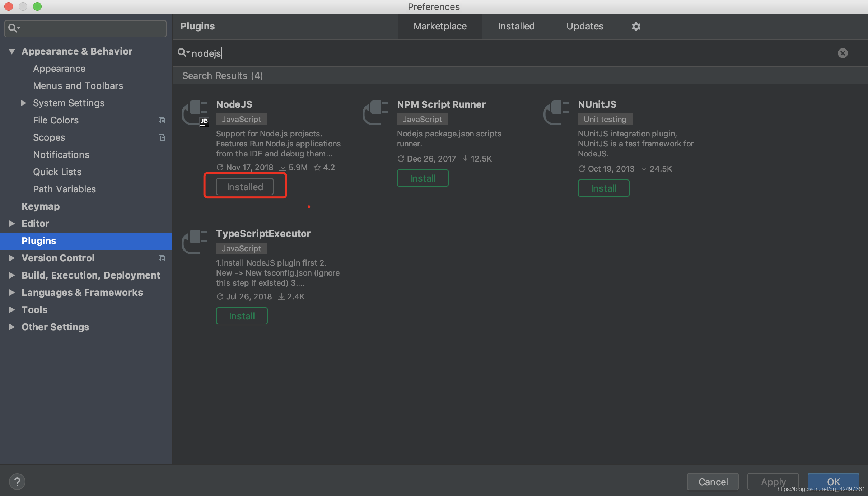The height and width of the screenshot is (496, 868).
Task: Expand the Other Settings arrow
Action: point(12,327)
